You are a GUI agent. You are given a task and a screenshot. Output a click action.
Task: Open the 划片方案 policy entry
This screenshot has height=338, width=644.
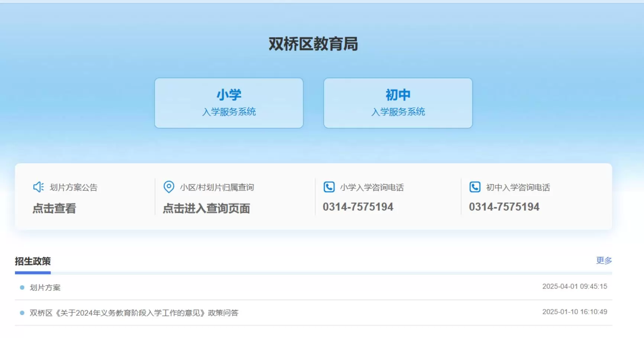pos(45,287)
